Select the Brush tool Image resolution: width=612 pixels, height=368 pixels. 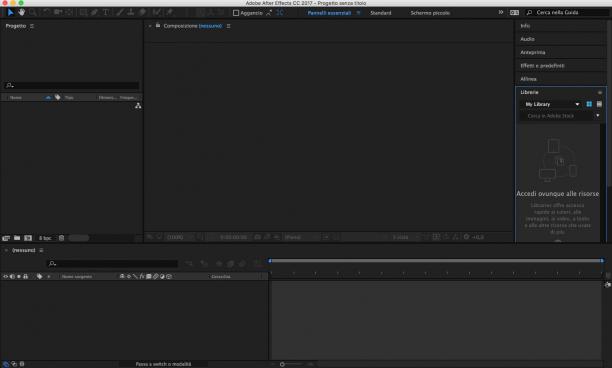(x=119, y=12)
